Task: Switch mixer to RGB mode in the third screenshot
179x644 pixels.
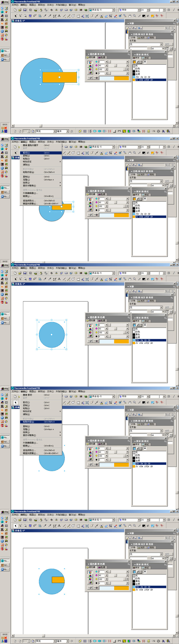Action: pyautogui.click(x=90, y=329)
